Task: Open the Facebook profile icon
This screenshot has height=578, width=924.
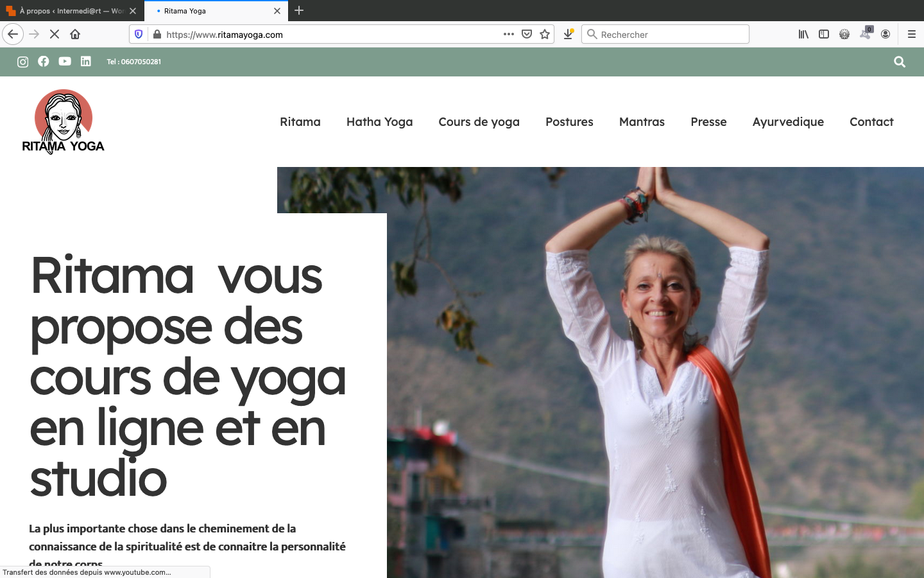Action: click(x=43, y=61)
